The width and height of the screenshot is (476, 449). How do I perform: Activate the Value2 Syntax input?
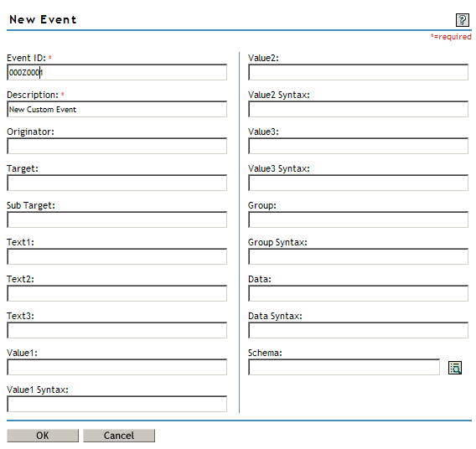(x=358, y=109)
